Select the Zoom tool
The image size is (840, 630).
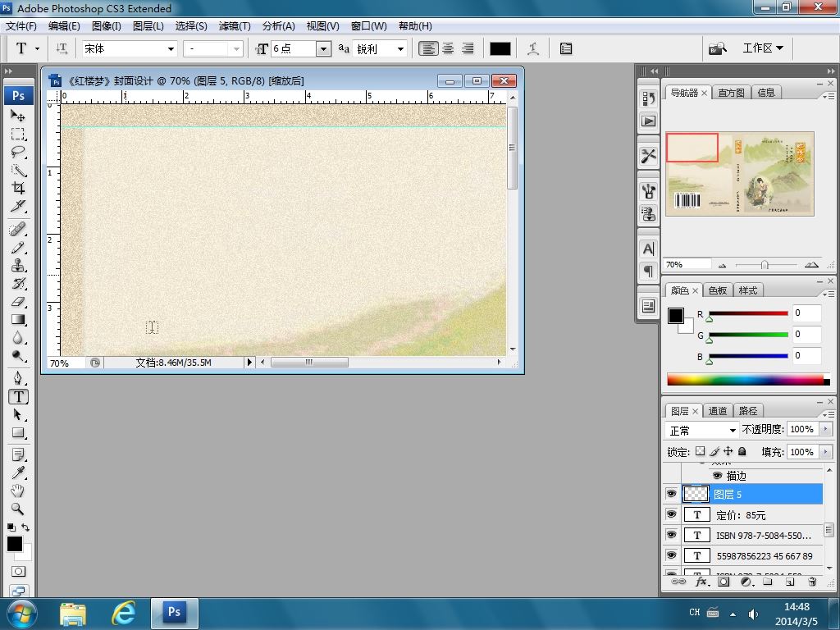[18, 509]
